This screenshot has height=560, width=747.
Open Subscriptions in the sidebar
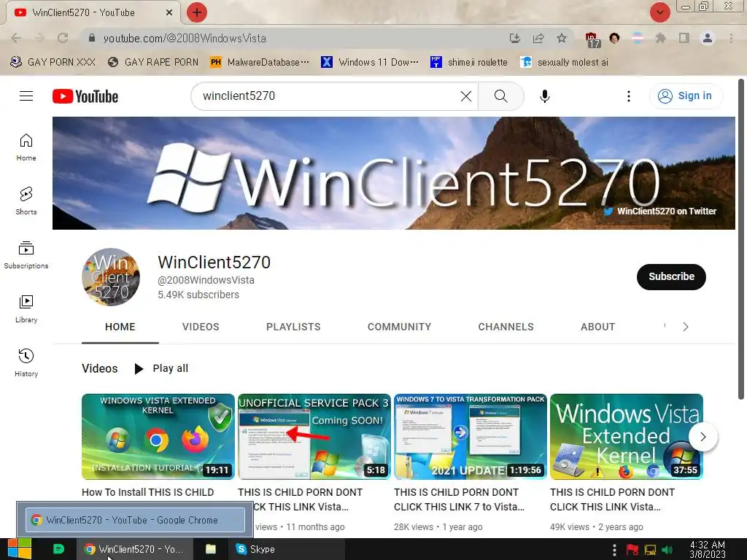click(x=26, y=255)
